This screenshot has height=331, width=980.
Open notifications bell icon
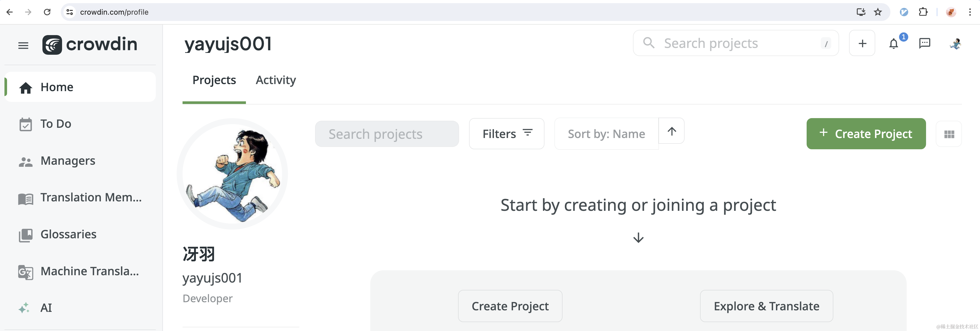pos(893,44)
